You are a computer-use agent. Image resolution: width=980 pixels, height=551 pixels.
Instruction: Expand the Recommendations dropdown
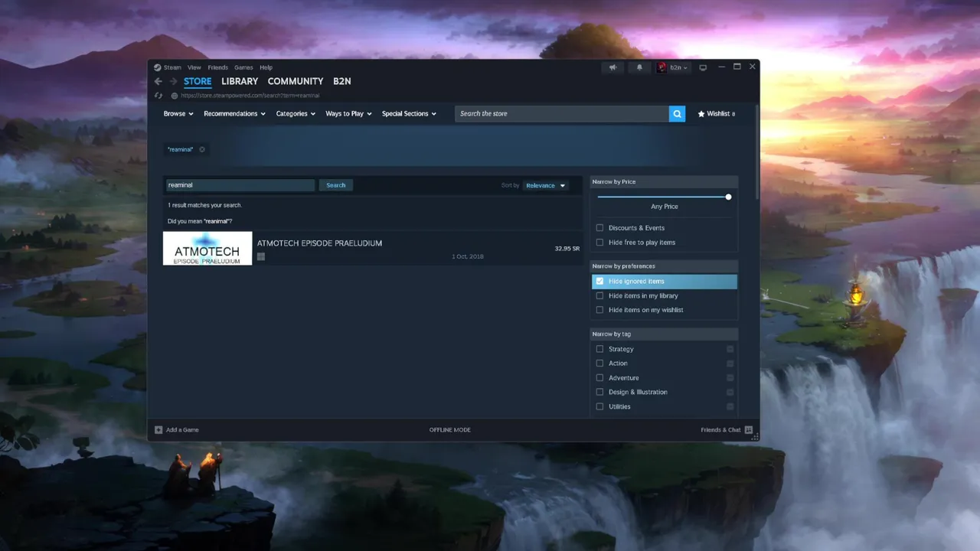234,113
